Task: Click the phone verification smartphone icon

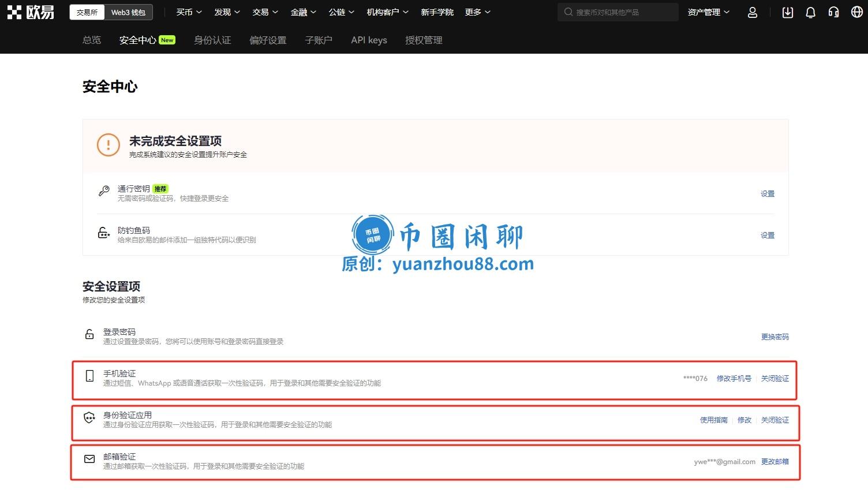Action: tap(89, 375)
